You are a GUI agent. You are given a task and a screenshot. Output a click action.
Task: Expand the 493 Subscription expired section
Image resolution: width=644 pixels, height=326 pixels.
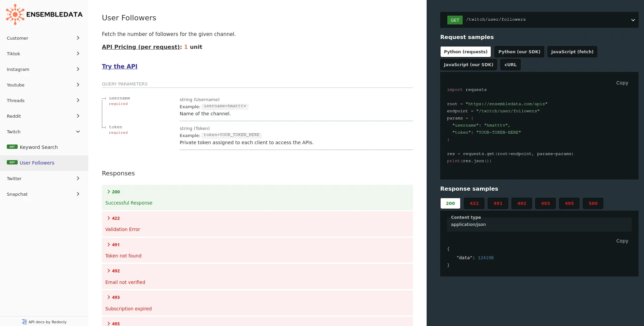coord(257,303)
